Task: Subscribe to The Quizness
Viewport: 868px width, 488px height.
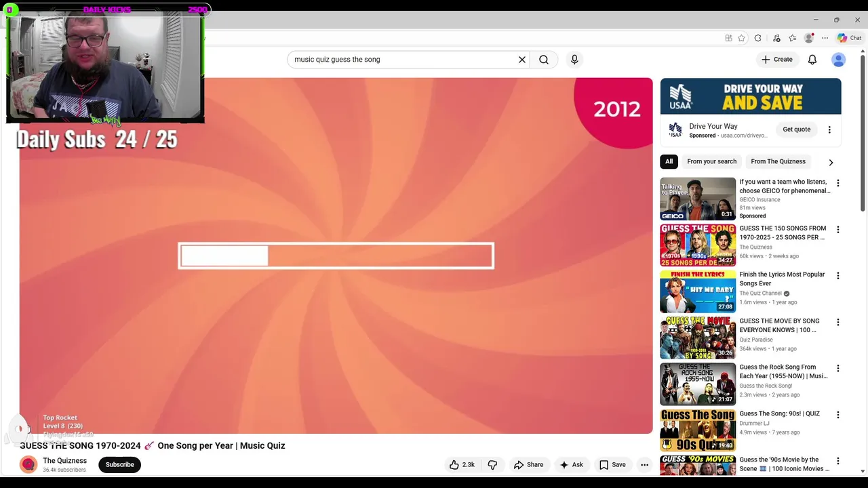Action: 119,465
